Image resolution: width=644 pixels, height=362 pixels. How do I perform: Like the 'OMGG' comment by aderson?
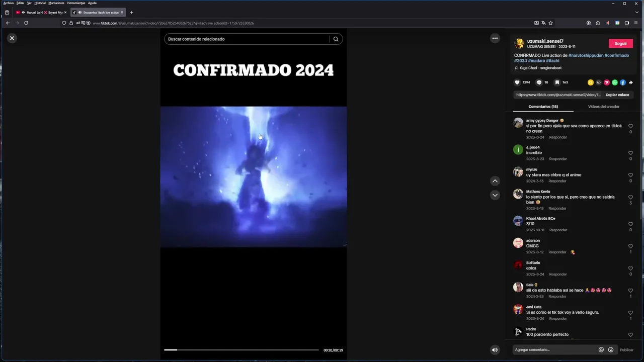click(x=630, y=246)
